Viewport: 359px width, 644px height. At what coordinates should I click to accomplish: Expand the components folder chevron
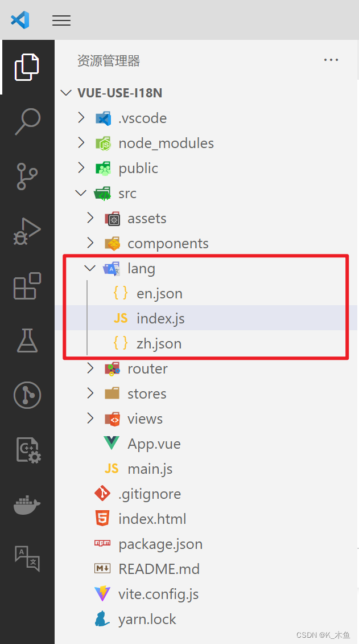pos(90,243)
